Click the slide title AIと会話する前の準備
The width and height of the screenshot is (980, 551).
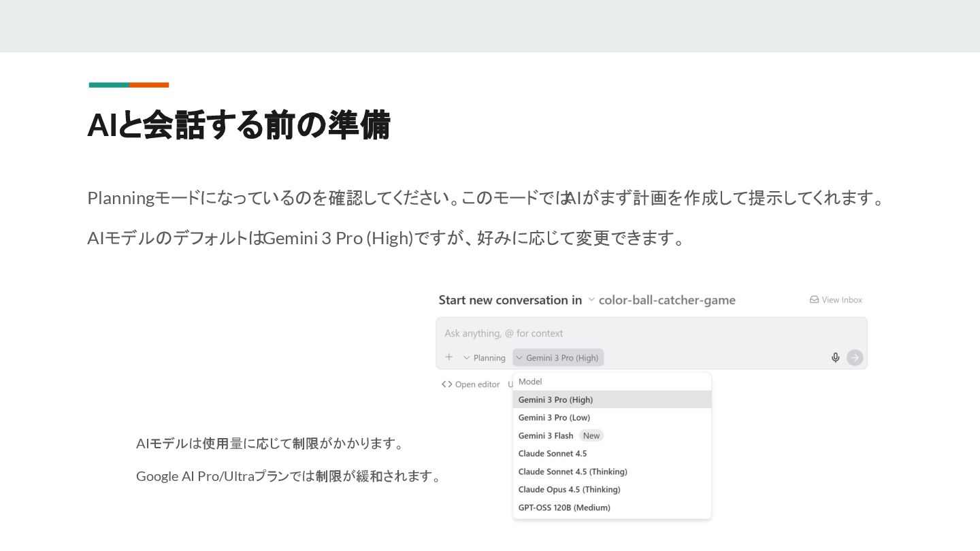(239, 125)
